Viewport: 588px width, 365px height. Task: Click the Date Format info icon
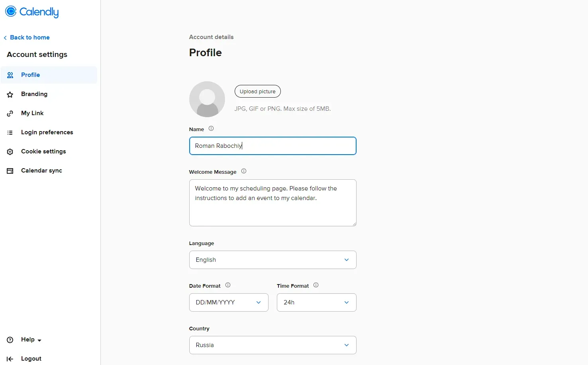[x=228, y=285]
